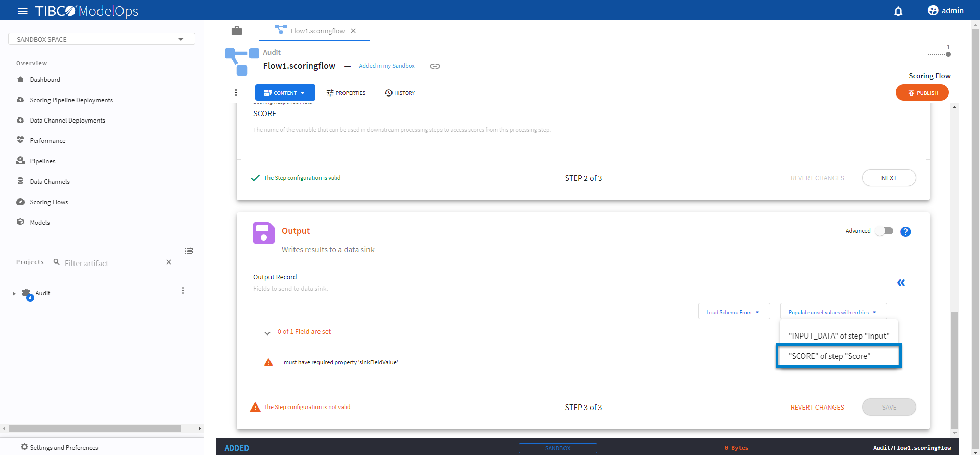Click the SAVE button on step 3
The image size is (980, 455).
pyautogui.click(x=889, y=407)
